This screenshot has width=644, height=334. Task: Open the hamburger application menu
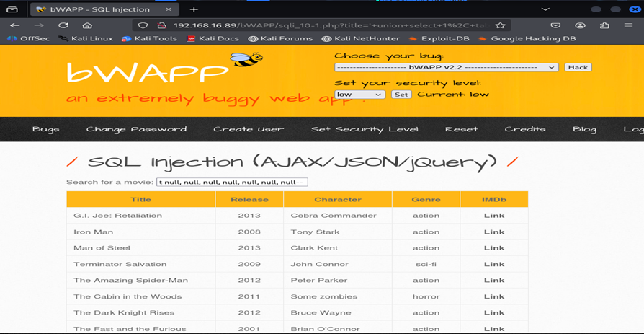[x=628, y=25]
